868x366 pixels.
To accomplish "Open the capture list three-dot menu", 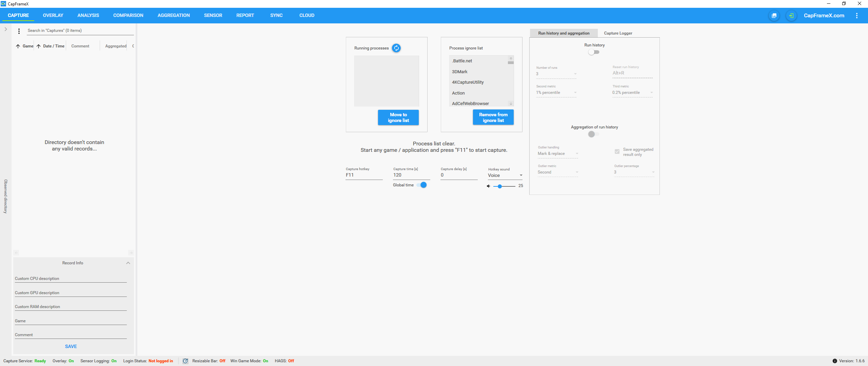I will point(19,31).
